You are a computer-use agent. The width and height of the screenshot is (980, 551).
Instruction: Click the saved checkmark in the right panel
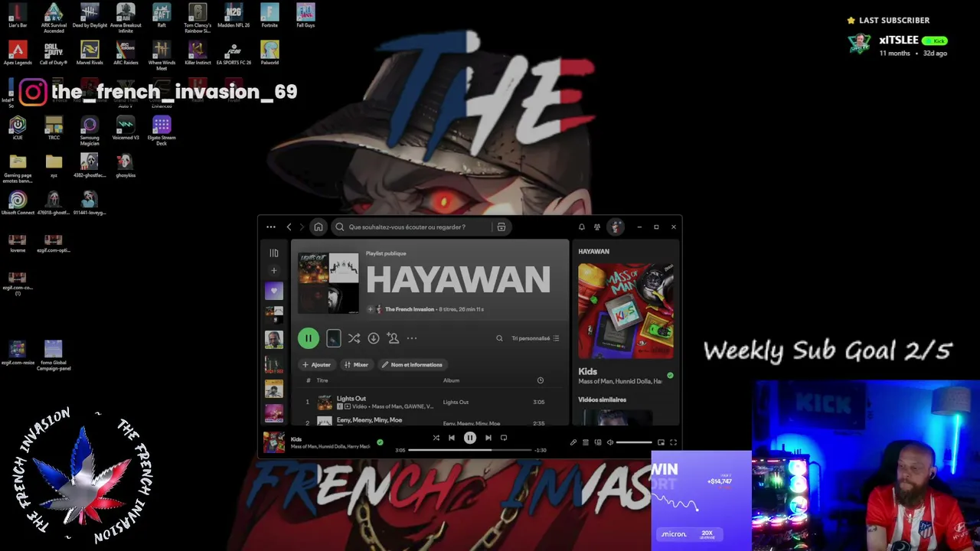[670, 376]
